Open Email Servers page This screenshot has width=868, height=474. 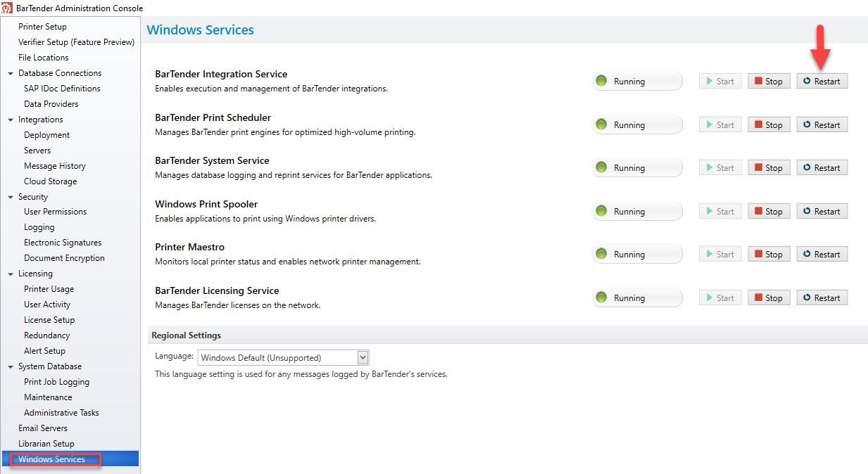click(43, 428)
